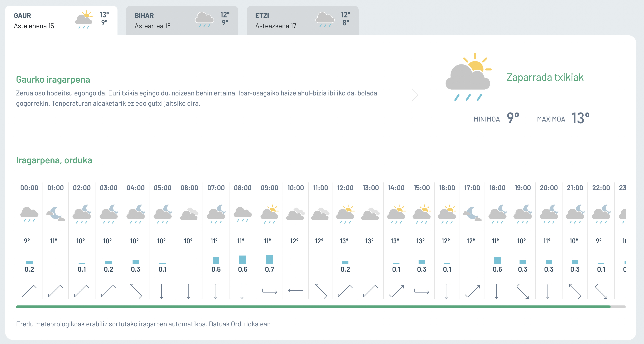Click the wind direction arrow at 00:00

[29, 291]
